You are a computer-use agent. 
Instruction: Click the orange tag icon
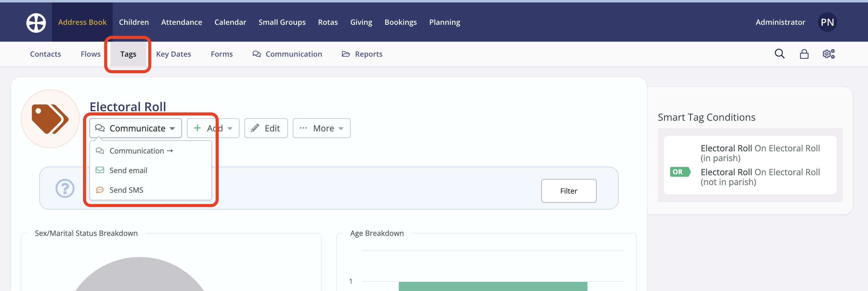coord(50,119)
